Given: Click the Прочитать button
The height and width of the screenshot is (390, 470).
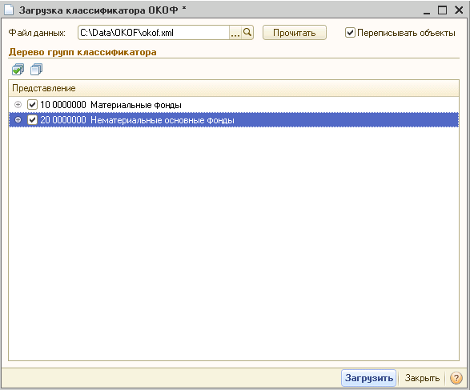Looking at the screenshot, I should [x=294, y=33].
